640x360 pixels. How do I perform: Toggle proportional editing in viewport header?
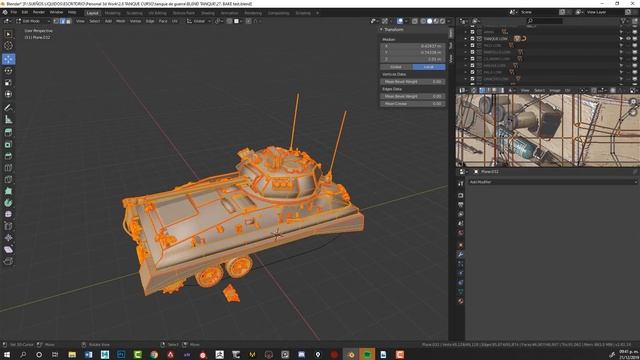point(249,21)
